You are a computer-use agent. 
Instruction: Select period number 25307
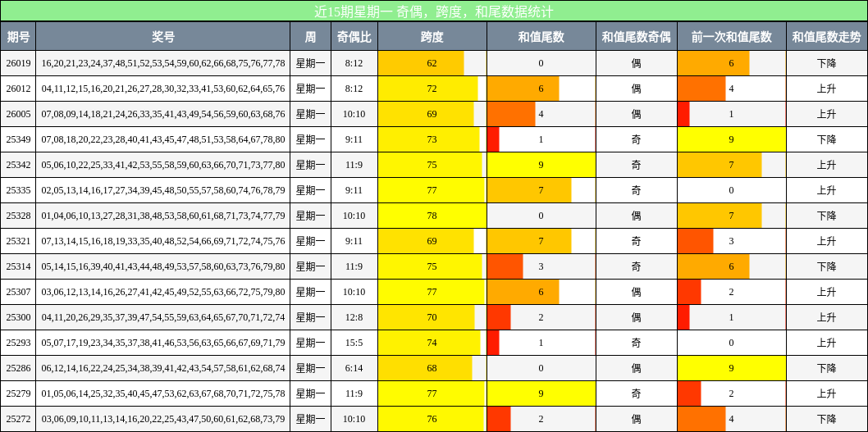[18, 292]
